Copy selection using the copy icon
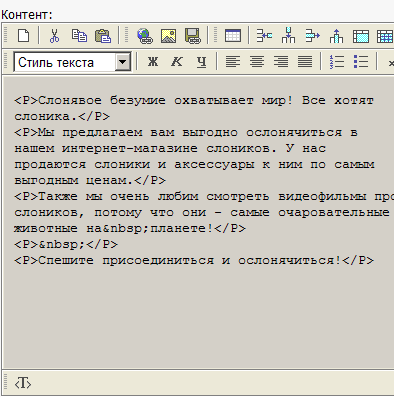The image size is (394, 397). (x=79, y=35)
